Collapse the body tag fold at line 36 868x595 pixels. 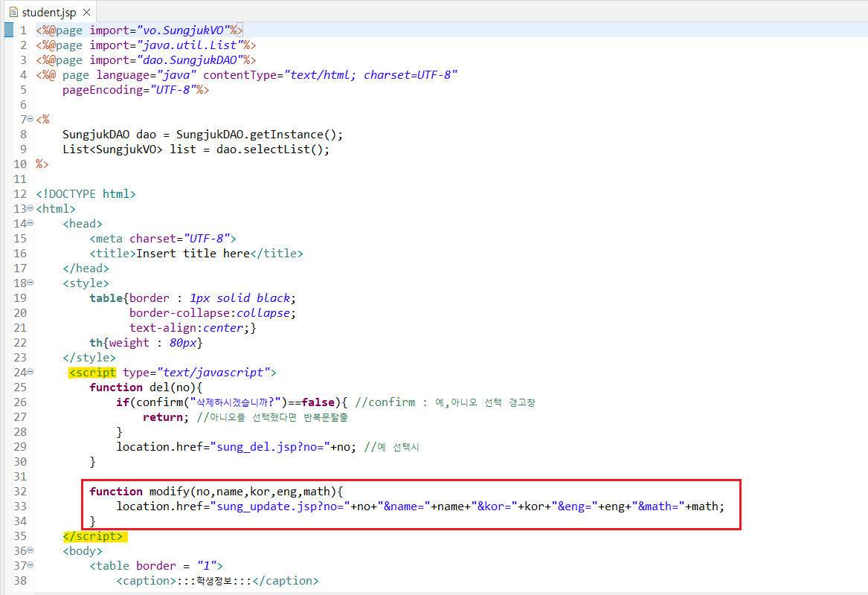point(30,550)
